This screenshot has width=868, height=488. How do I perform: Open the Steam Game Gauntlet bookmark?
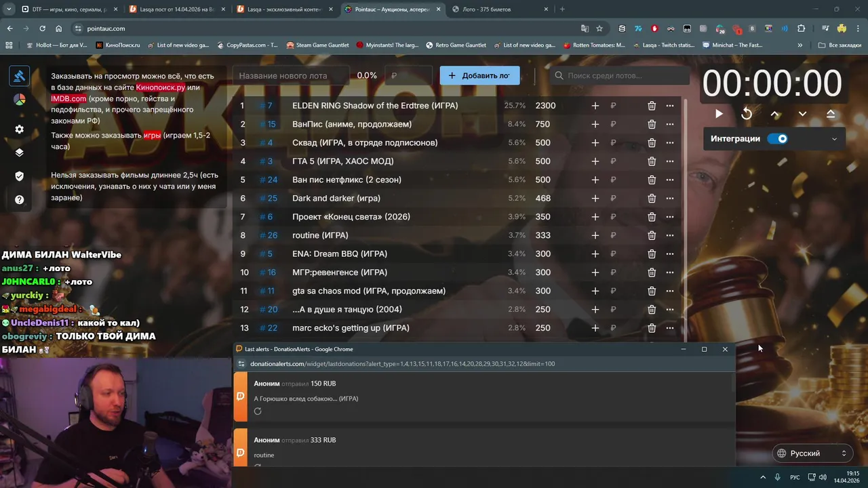[317, 45]
